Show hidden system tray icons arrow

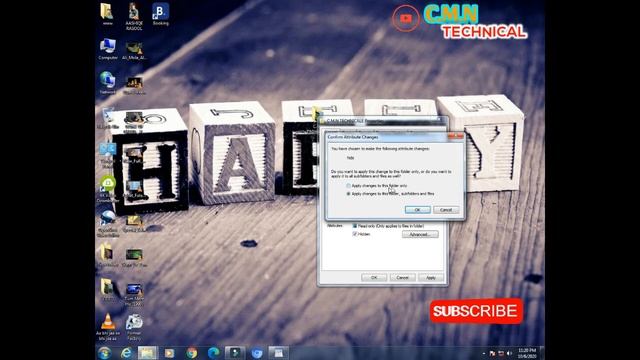[484, 353]
